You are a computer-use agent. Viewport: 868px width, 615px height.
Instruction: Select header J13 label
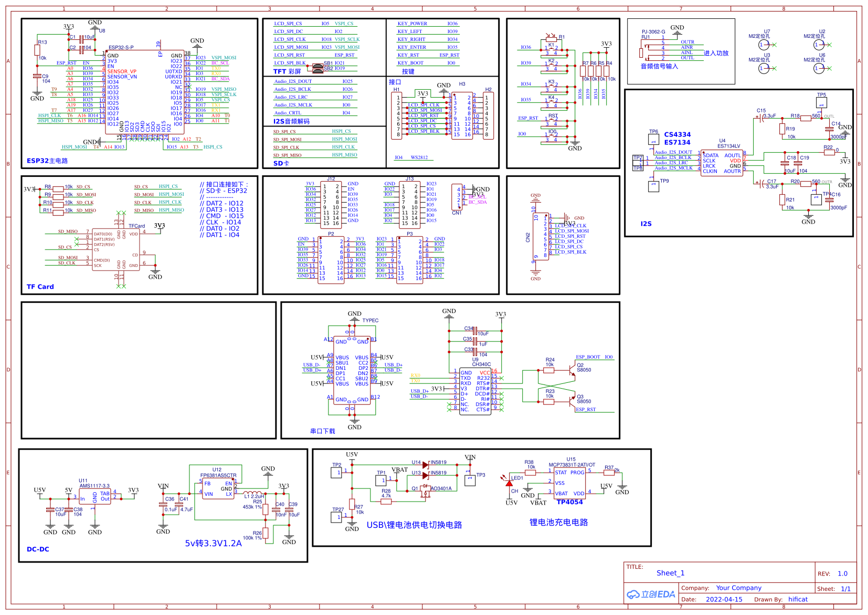coord(409,179)
